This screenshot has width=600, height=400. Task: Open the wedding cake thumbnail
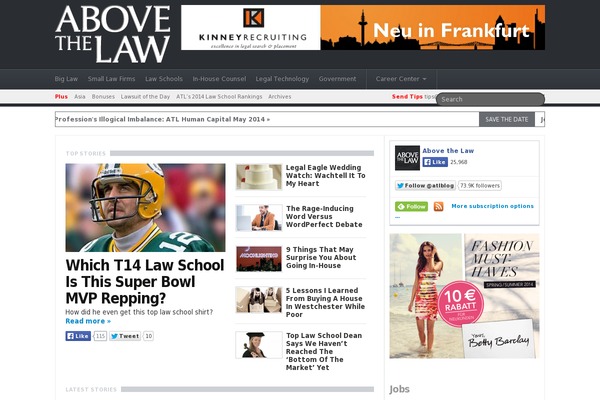pyautogui.click(x=259, y=176)
